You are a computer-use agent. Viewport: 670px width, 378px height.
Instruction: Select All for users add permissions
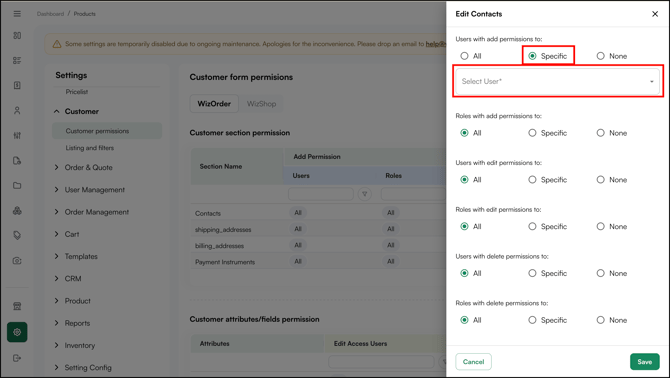click(464, 56)
